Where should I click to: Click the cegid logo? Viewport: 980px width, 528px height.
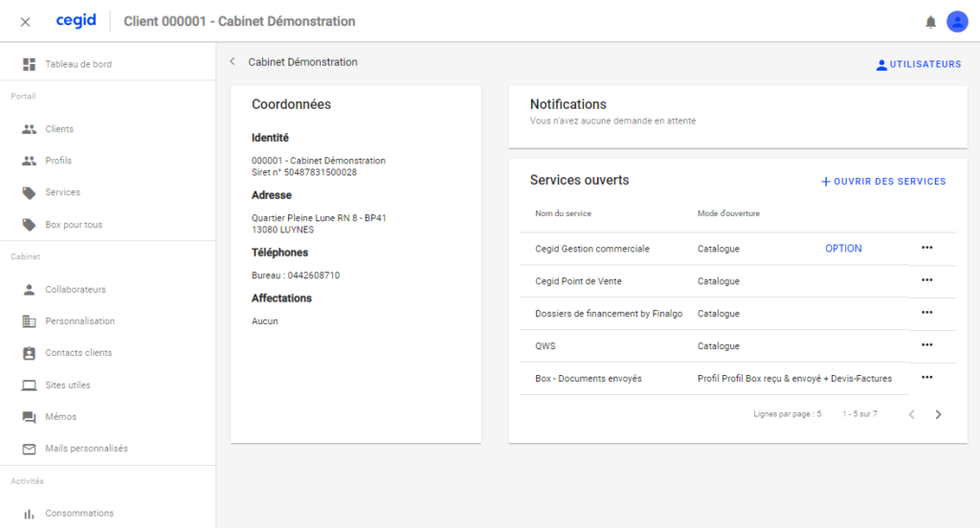tap(77, 21)
